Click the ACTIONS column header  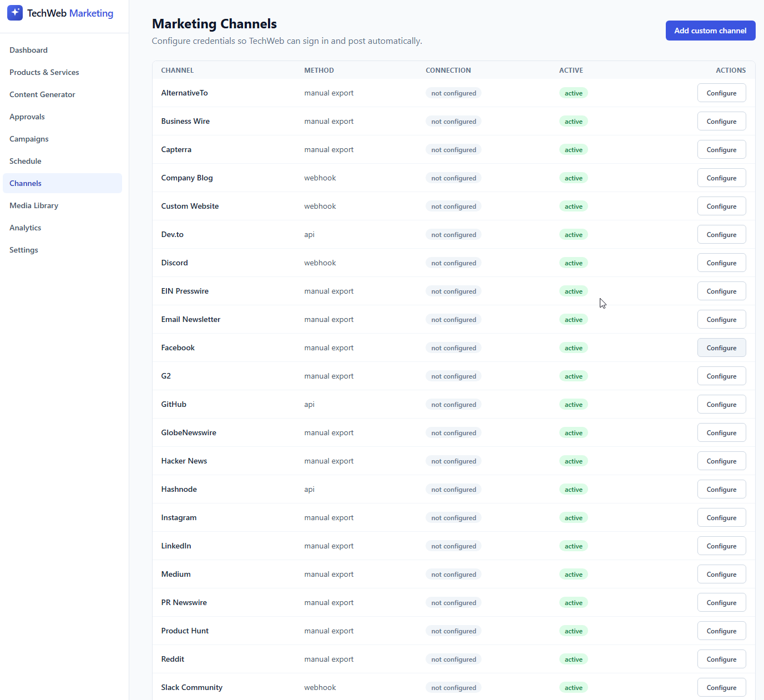[x=731, y=70]
